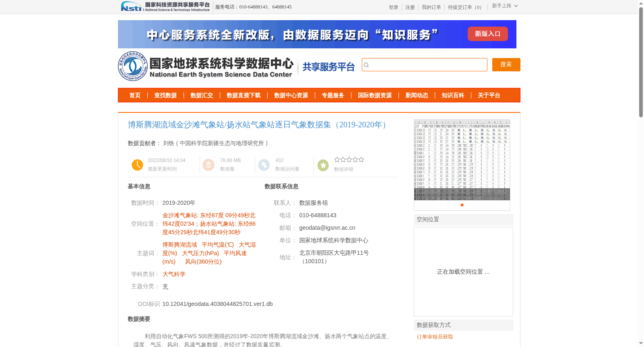Click the National Earth System Science Data Center logo
The height and width of the screenshot is (347, 644).
point(206,66)
